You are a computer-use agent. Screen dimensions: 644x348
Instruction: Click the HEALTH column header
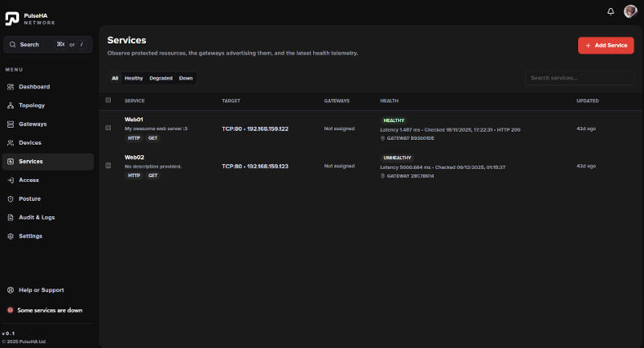389,101
